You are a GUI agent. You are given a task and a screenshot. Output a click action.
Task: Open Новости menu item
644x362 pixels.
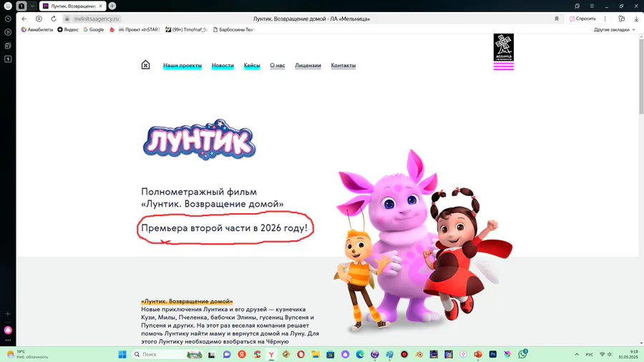pyautogui.click(x=223, y=65)
